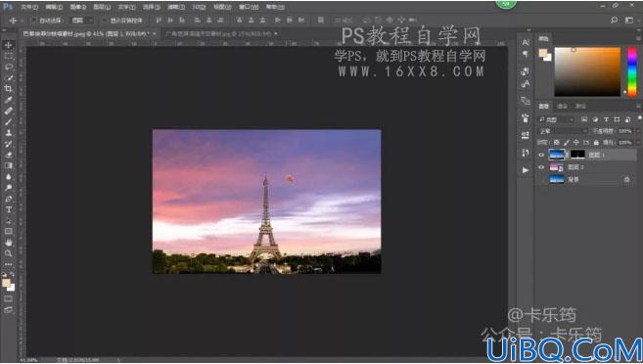
Task: Open the Layers panel flyout menu
Action: pos(639,106)
